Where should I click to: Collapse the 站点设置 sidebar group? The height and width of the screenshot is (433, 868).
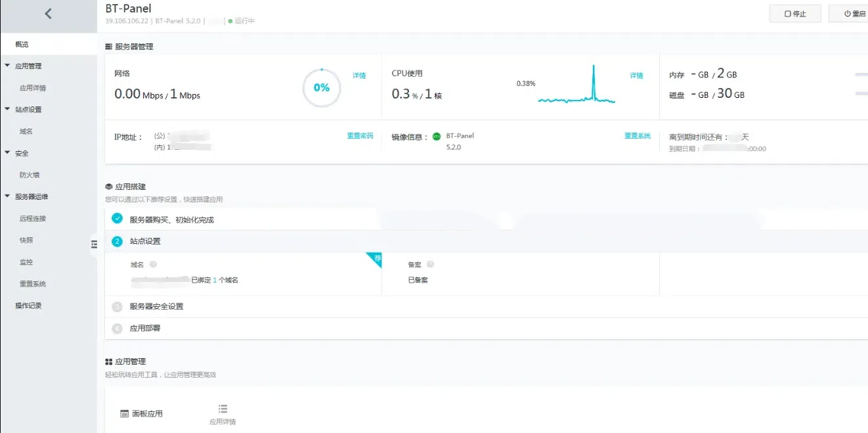tap(7, 109)
